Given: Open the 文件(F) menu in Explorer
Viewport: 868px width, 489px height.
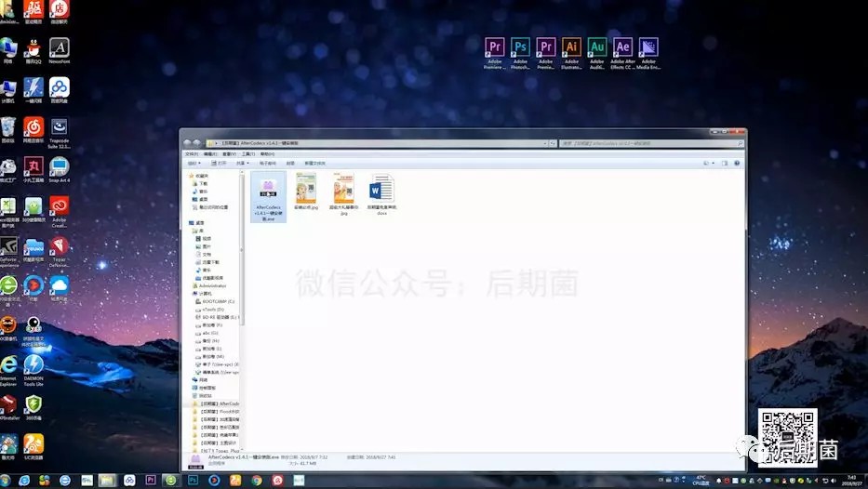Looking at the screenshot, I should [x=192, y=154].
